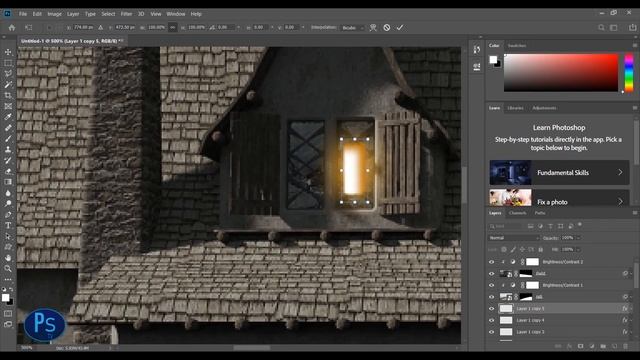The image size is (640, 360).
Task: Hide the Brightness/Contrast 2 layer
Action: point(491,262)
